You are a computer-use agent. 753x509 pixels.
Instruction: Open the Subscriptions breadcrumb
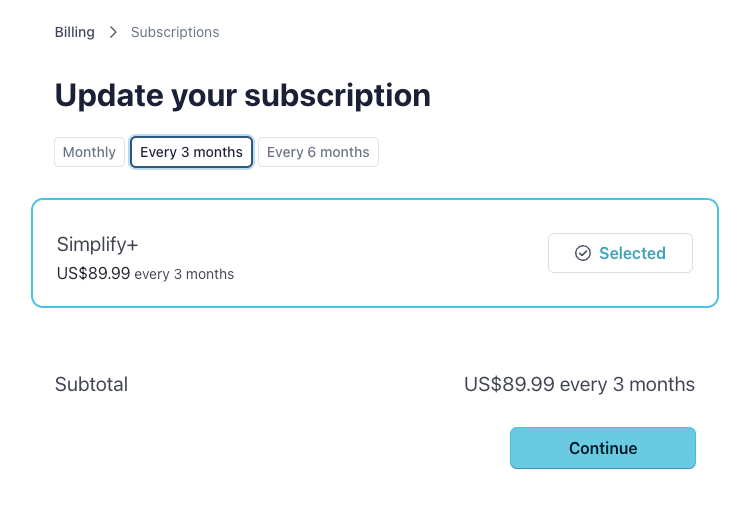click(175, 32)
